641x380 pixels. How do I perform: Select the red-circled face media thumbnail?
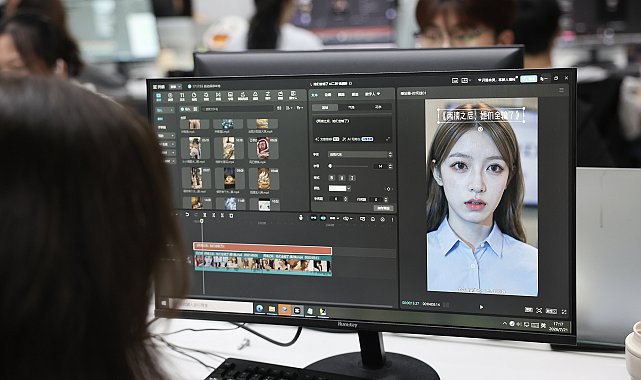tap(263, 148)
